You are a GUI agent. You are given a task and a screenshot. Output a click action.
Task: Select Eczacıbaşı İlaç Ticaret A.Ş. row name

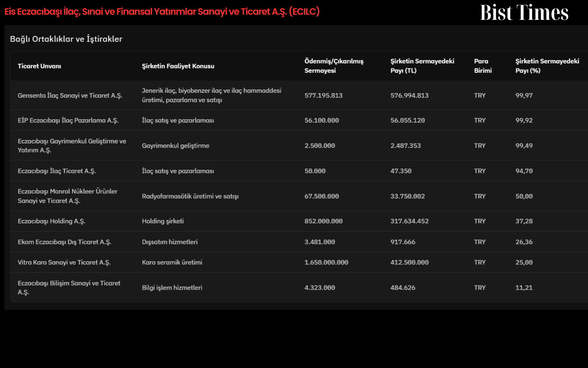click(x=57, y=171)
